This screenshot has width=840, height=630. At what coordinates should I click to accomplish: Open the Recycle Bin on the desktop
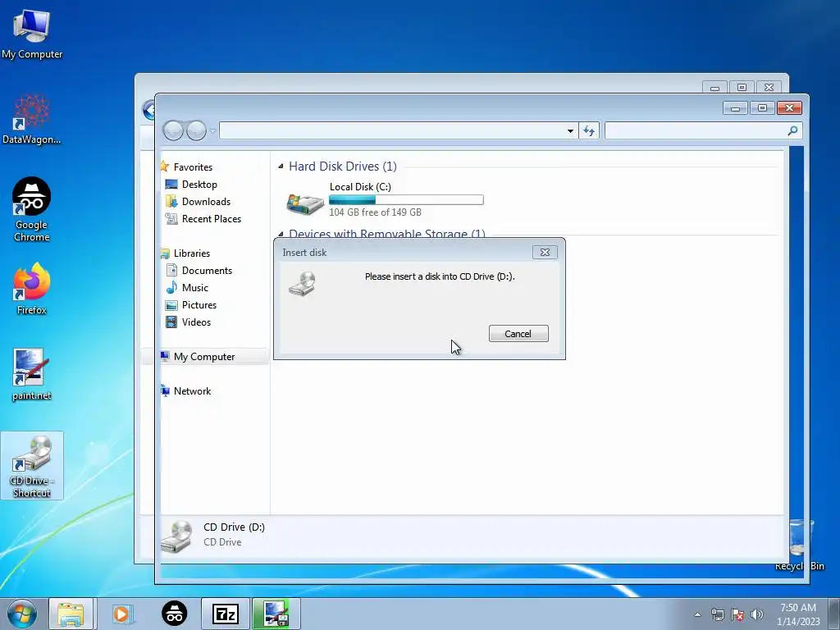[800, 545]
